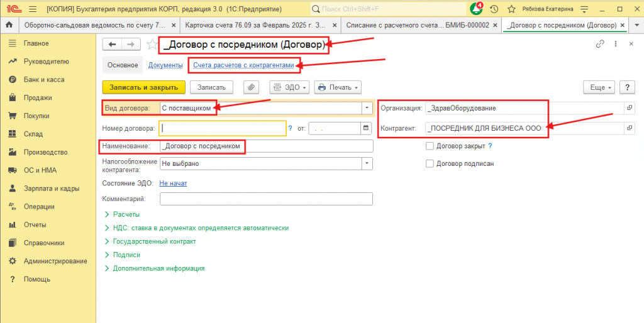This screenshot has width=644, height=323.
Task: Open Налогообложение контрагента dropdown arrow
Action: point(367,164)
